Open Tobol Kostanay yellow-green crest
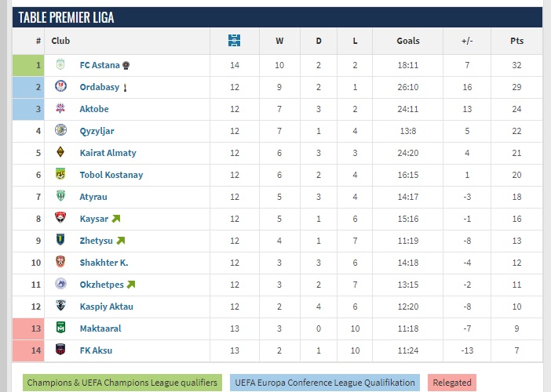The height and width of the screenshot is (392, 551). pos(60,174)
